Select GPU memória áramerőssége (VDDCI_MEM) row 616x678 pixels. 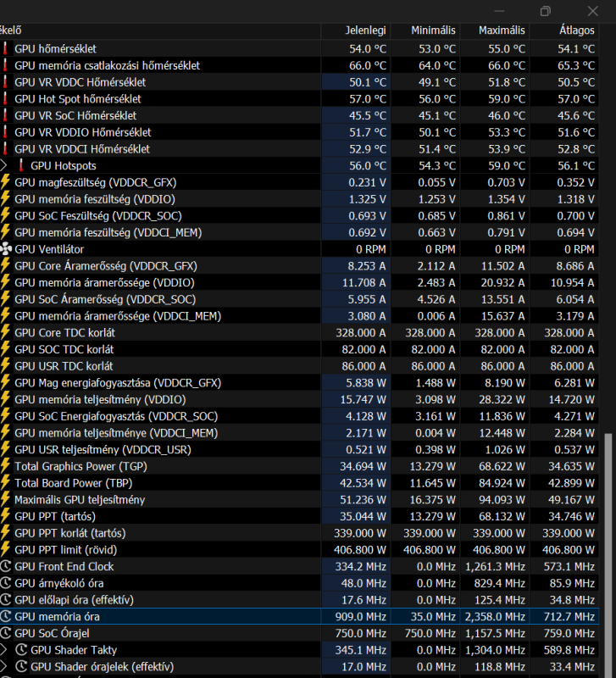(299, 316)
